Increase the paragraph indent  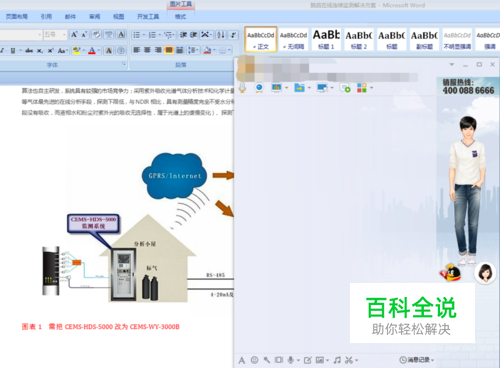[x=194, y=35]
